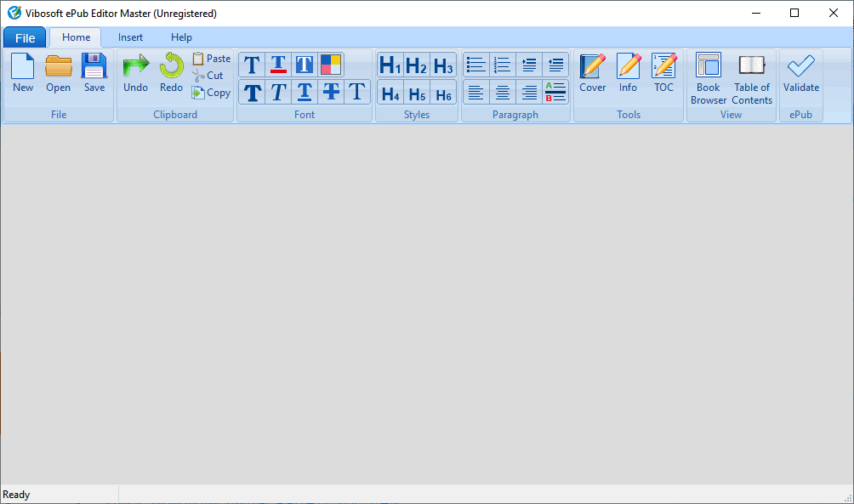Open the multicolor background color picker
The height and width of the screenshot is (504, 854).
pos(331,65)
